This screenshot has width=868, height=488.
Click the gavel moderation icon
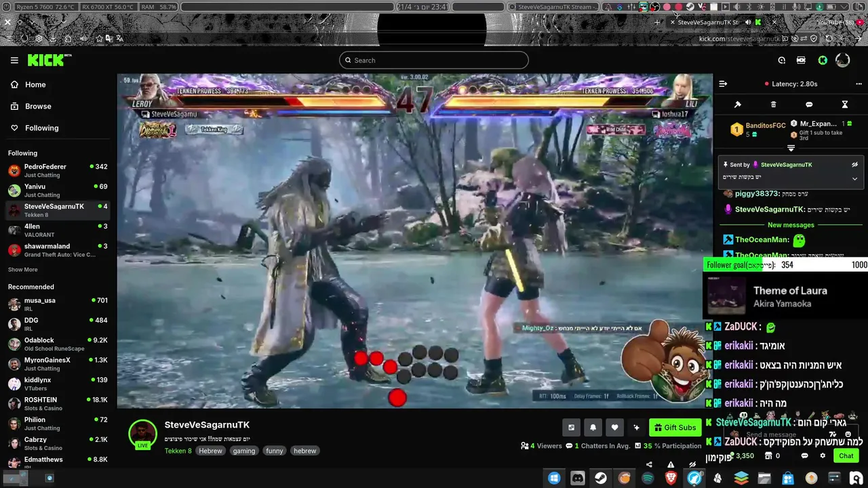(x=738, y=104)
